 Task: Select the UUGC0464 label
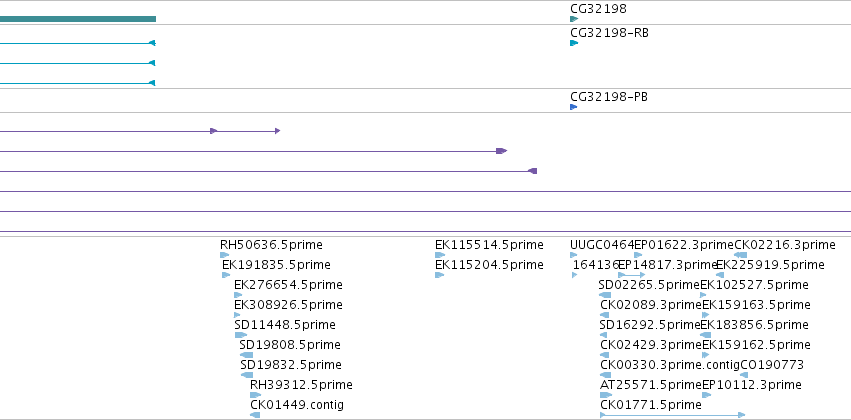[x=602, y=245]
